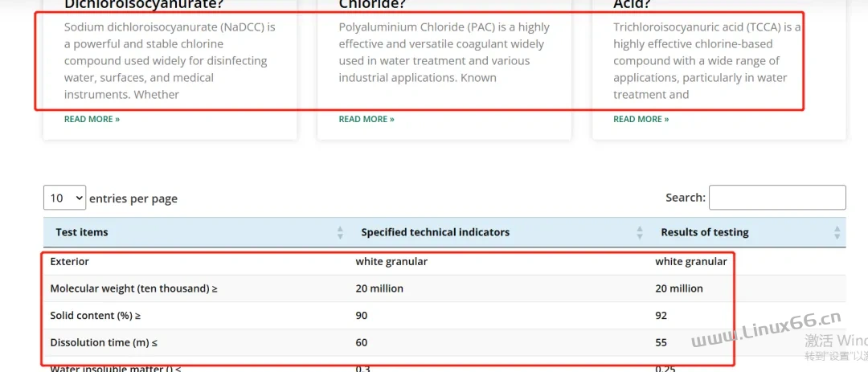The height and width of the screenshot is (372, 868).
Task: Click the tested solid content value 92
Action: click(661, 316)
